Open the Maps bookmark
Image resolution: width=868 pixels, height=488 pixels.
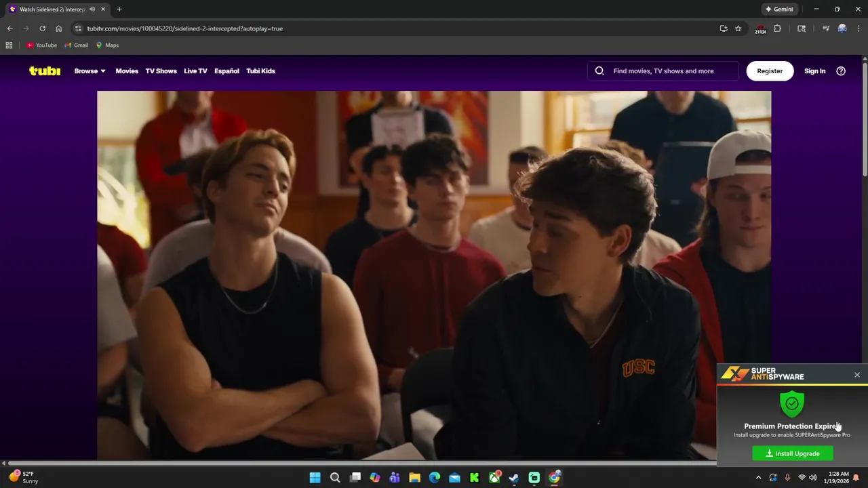pyautogui.click(x=107, y=45)
